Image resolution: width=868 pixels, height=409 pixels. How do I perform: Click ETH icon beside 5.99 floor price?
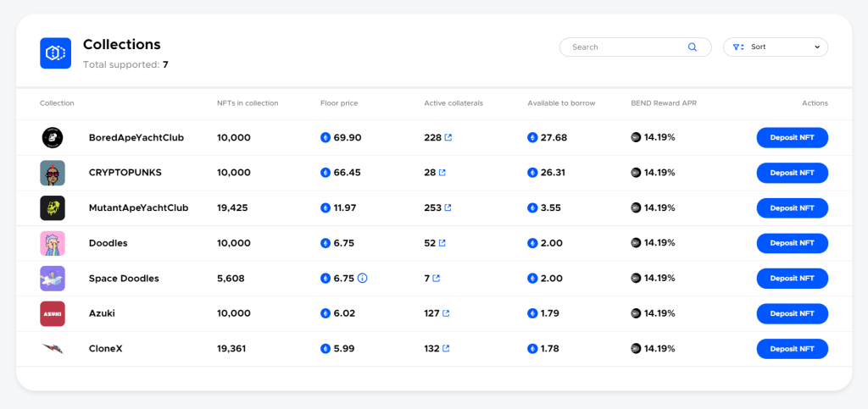click(325, 349)
